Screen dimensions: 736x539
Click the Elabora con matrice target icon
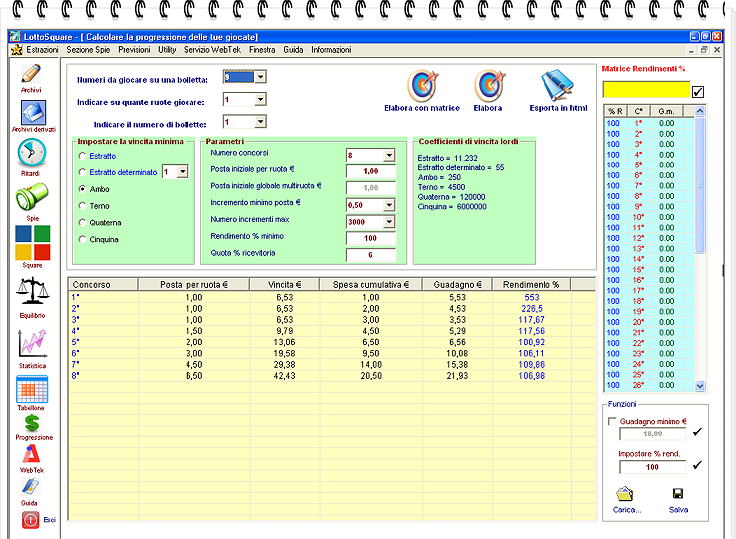tap(422, 85)
